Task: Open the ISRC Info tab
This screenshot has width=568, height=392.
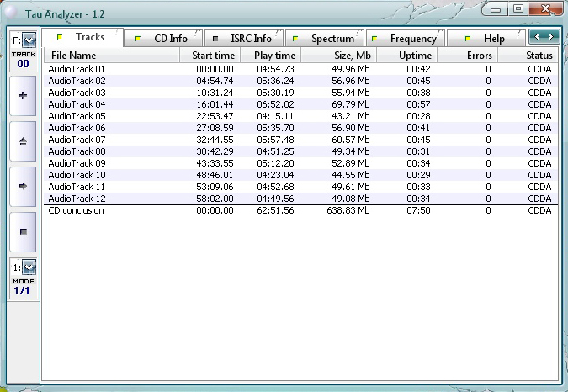Action: pyautogui.click(x=243, y=39)
